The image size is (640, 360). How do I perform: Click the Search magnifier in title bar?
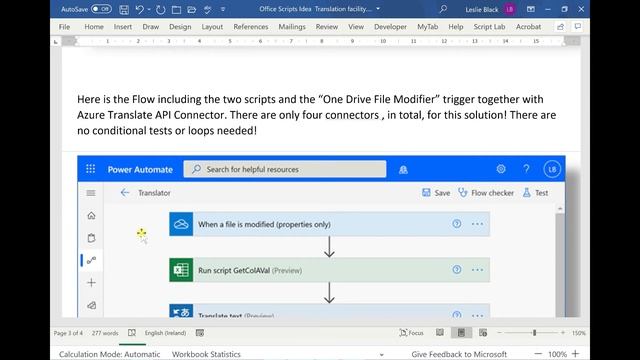coord(443,9)
